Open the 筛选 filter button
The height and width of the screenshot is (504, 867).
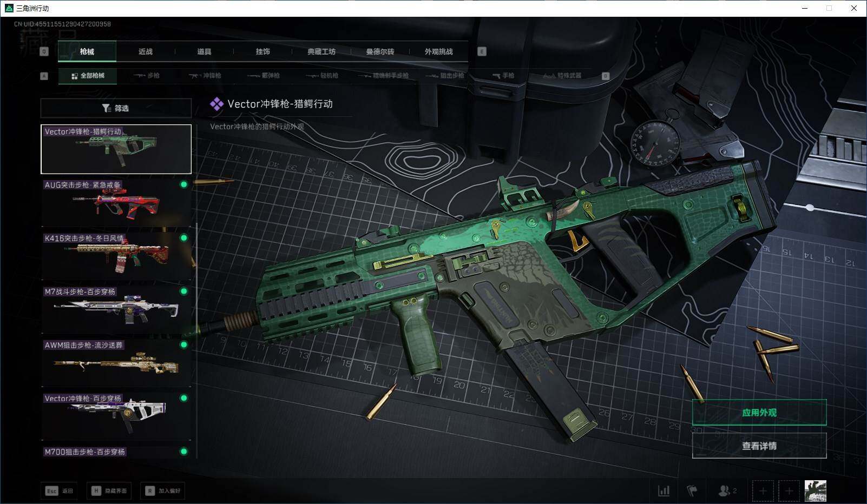(x=116, y=108)
